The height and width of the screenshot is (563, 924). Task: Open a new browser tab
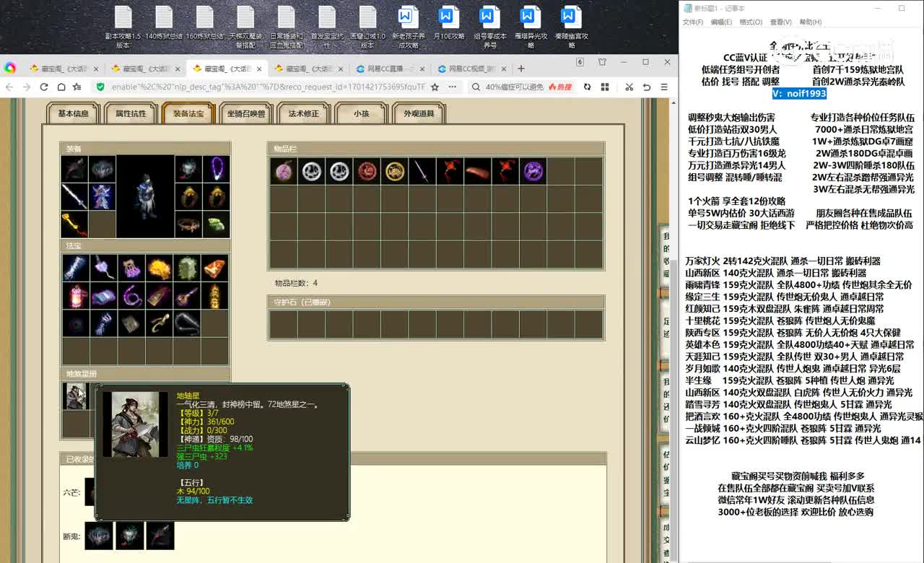pos(521,69)
